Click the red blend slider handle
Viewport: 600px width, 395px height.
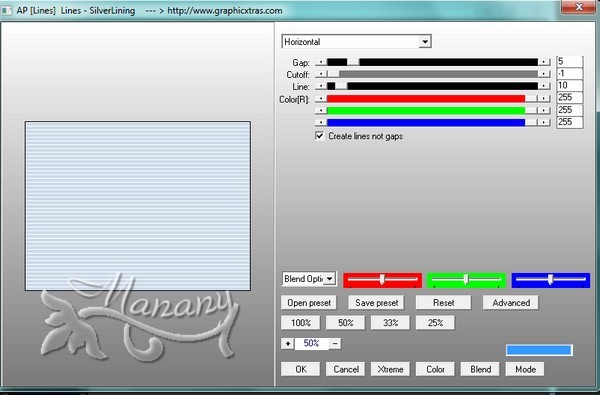(x=382, y=280)
